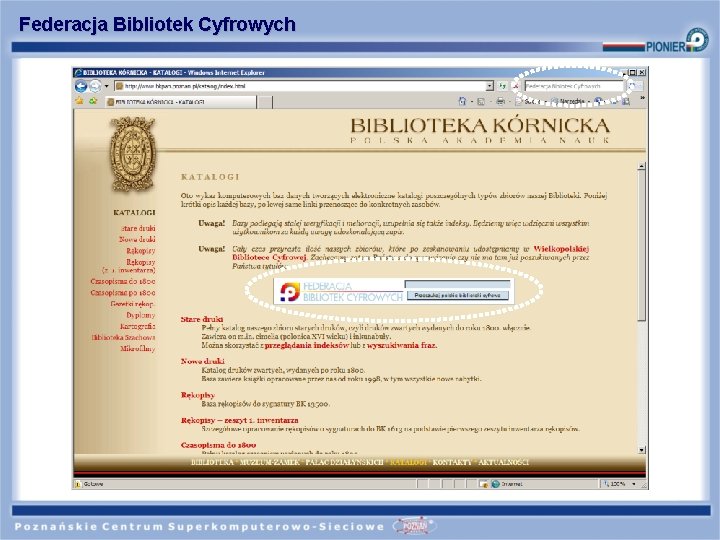The width and height of the screenshot is (720, 540).
Task: Open the first Rękopisy sidebar link
Action: point(141,251)
